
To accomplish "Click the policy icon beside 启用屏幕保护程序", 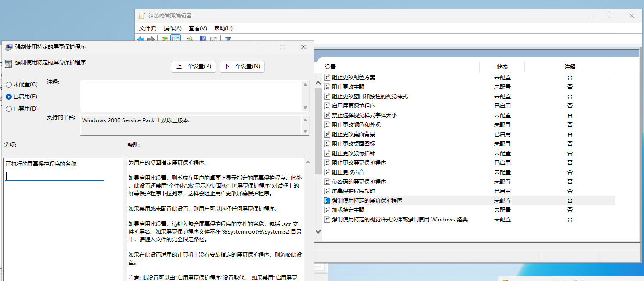I will (327, 106).
